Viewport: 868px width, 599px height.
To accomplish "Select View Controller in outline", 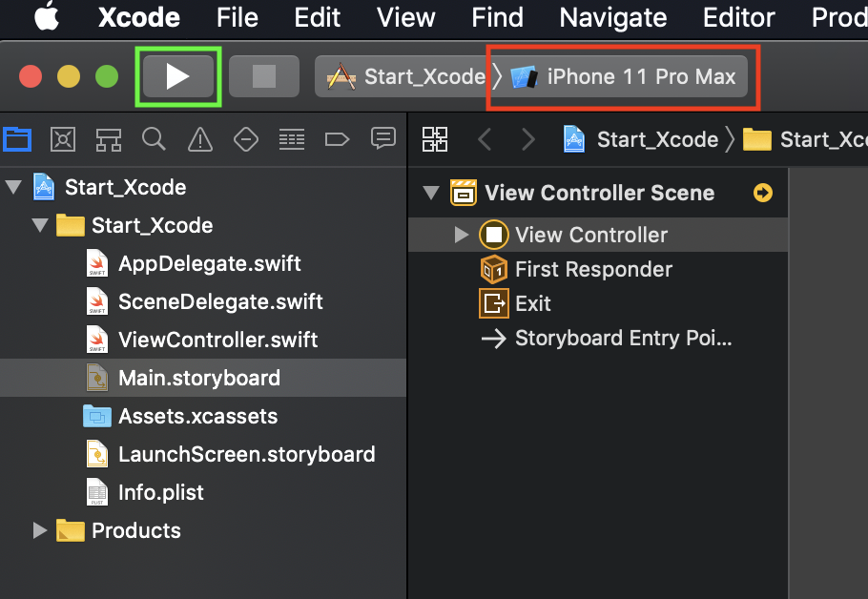I will coord(598,235).
